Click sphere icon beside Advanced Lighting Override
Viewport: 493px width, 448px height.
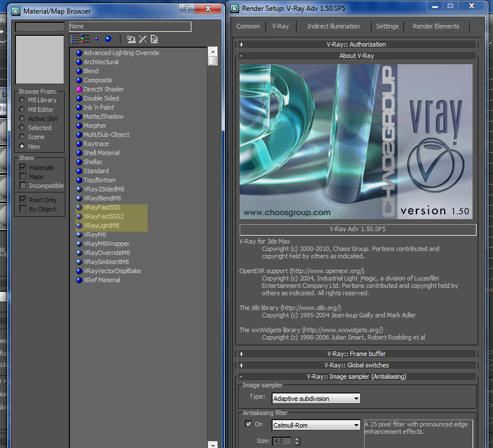click(x=79, y=53)
